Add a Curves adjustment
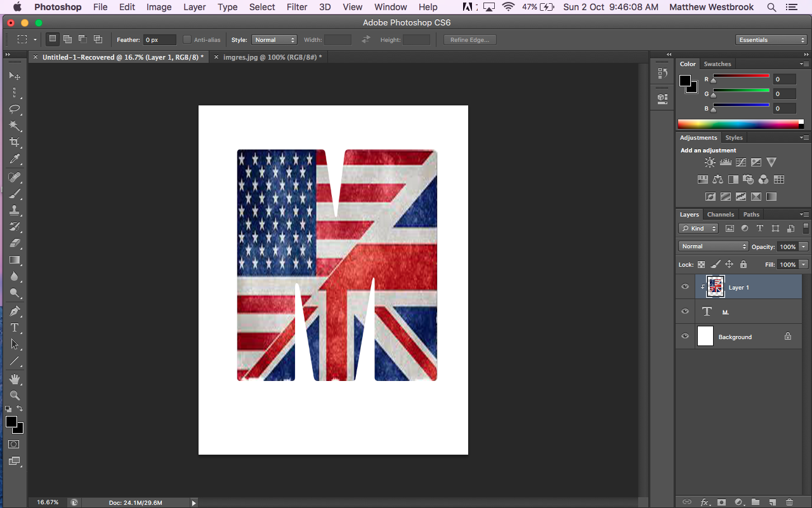 [x=740, y=163]
